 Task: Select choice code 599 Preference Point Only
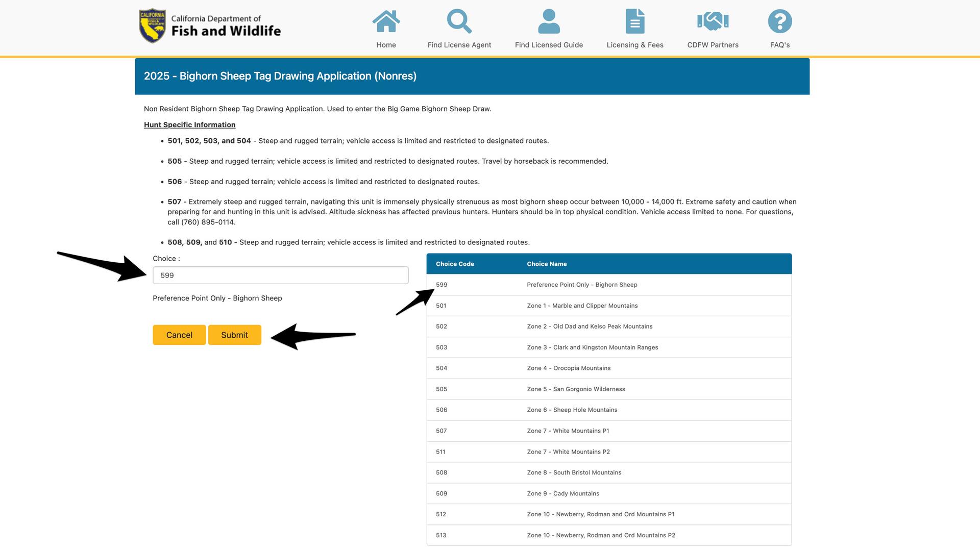pyautogui.click(x=582, y=285)
